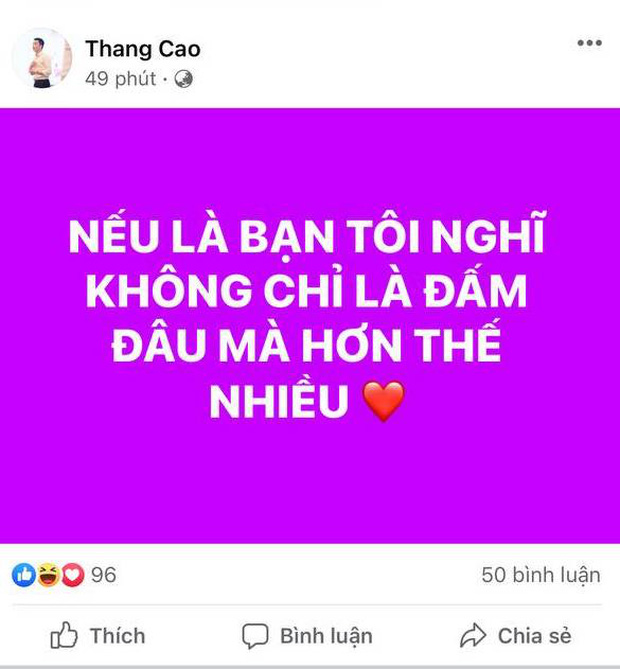Click the share arrow icon

tap(473, 635)
